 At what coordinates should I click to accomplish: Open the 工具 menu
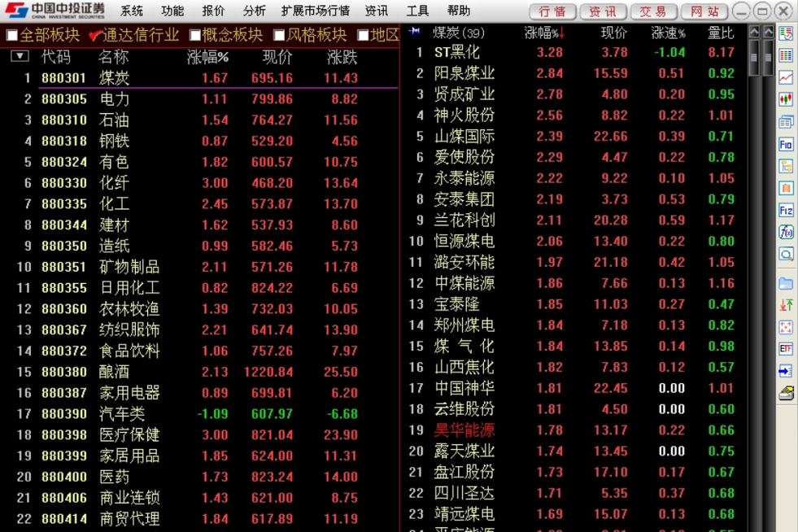[x=417, y=11]
